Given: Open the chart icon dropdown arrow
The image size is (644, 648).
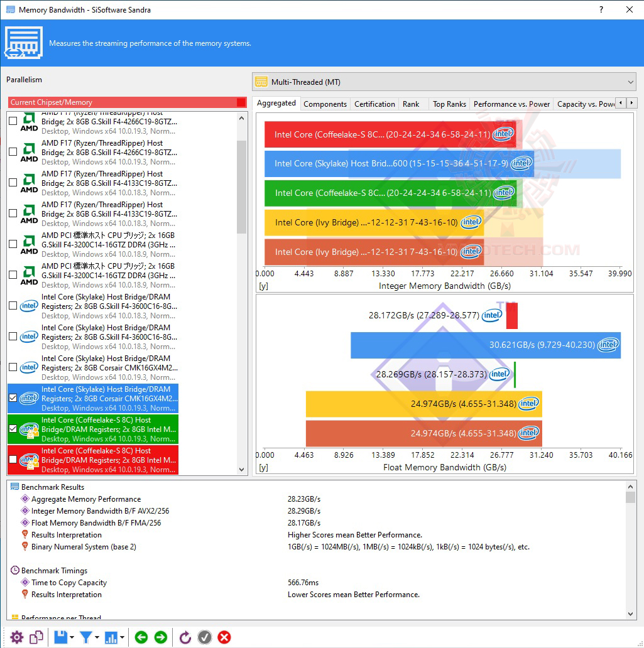Looking at the screenshot, I should click(122, 637).
